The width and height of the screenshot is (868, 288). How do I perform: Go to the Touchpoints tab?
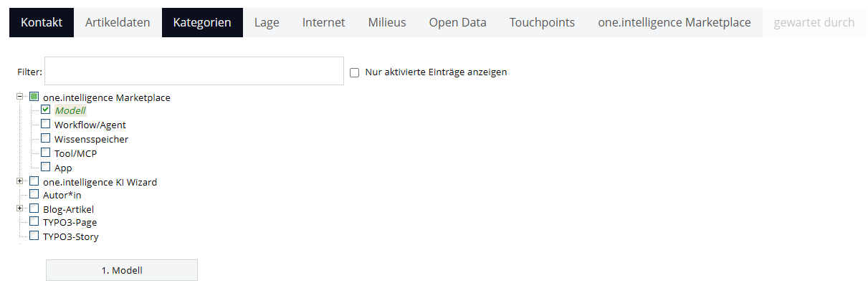[x=542, y=22]
